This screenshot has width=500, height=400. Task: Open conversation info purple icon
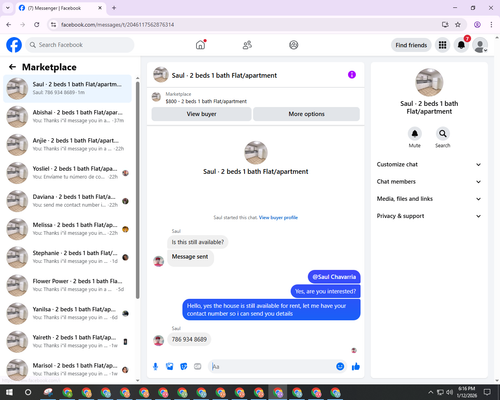click(x=352, y=75)
